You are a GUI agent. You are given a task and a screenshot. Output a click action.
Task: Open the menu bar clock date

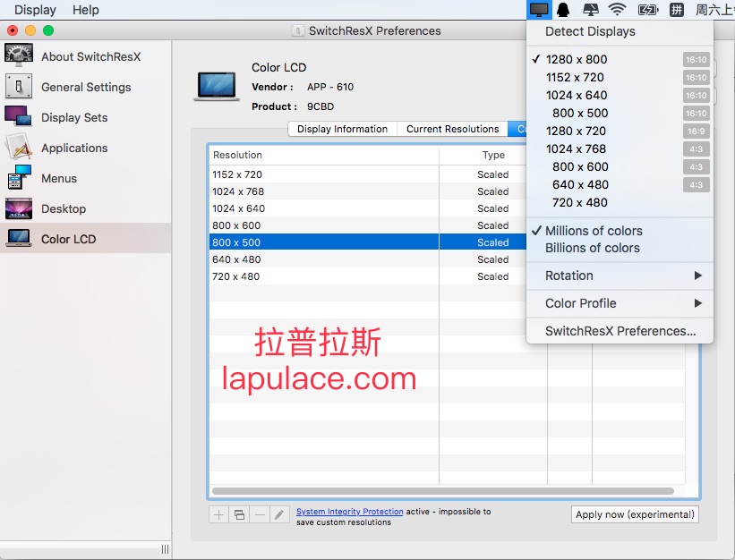[714, 9]
